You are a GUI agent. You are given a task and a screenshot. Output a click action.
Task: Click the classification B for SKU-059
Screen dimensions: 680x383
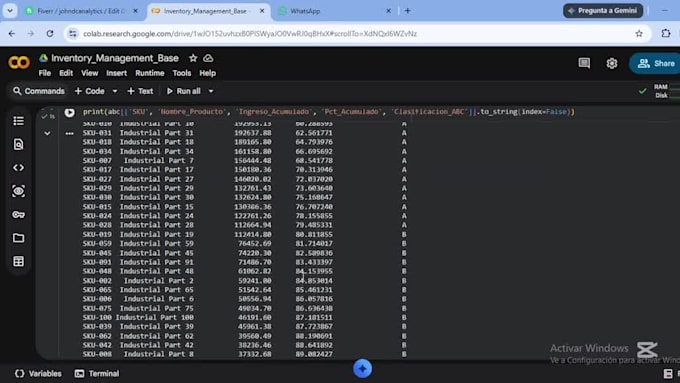click(x=404, y=244)
